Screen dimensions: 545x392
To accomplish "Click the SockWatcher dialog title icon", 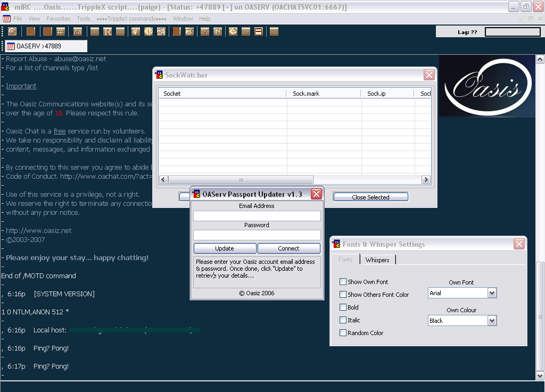I will [159, 74].
